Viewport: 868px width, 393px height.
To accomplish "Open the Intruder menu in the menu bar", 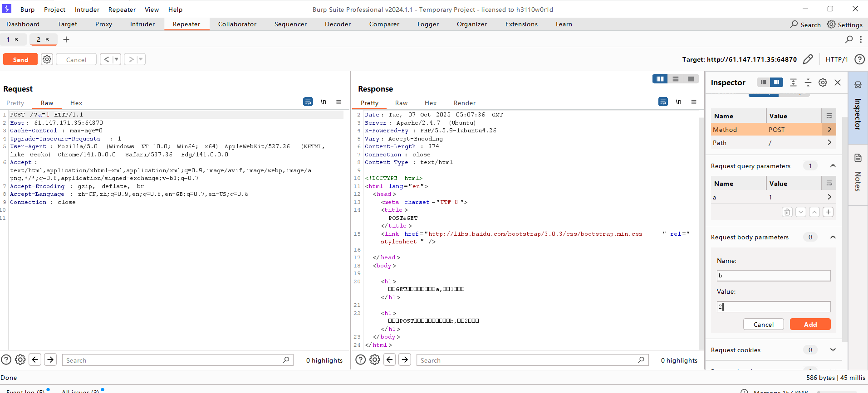I will coord(87,10).
